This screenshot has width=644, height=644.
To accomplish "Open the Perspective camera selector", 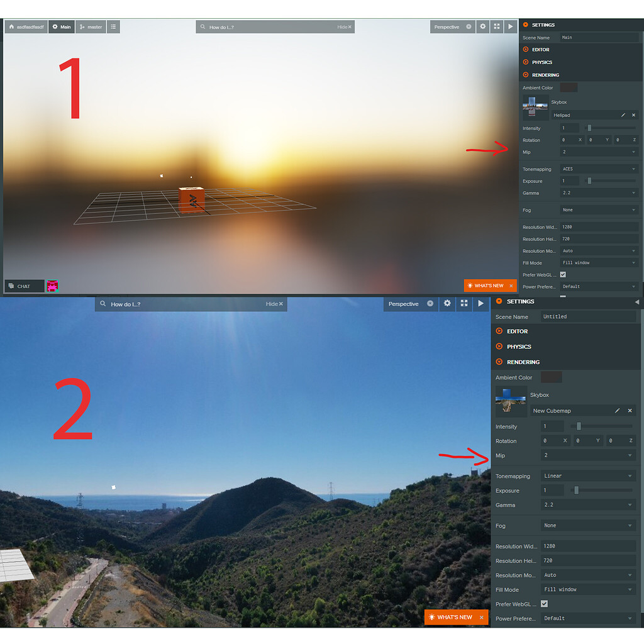I will tap(448, 26).
